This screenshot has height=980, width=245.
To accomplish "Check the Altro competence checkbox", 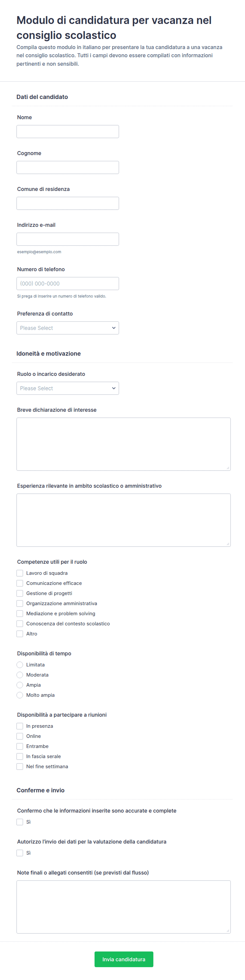I will tap(20, 633).
